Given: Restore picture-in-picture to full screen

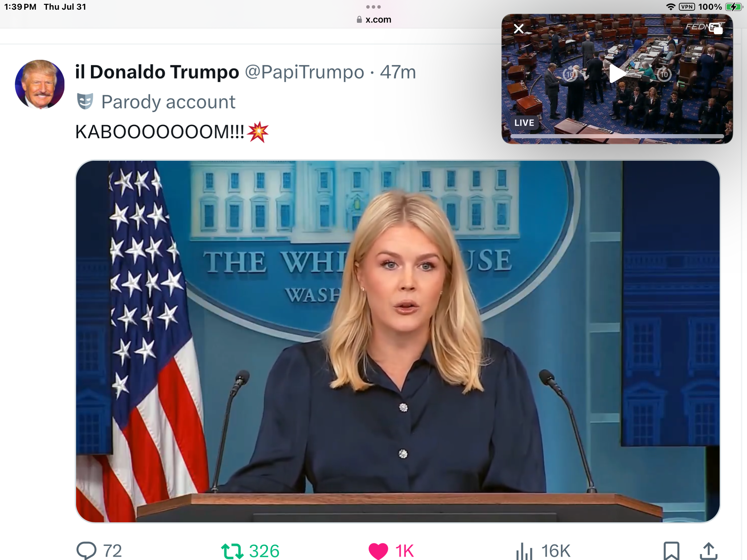Looking at the screenshot, I should pyautogui.click(x=716, y=29).
